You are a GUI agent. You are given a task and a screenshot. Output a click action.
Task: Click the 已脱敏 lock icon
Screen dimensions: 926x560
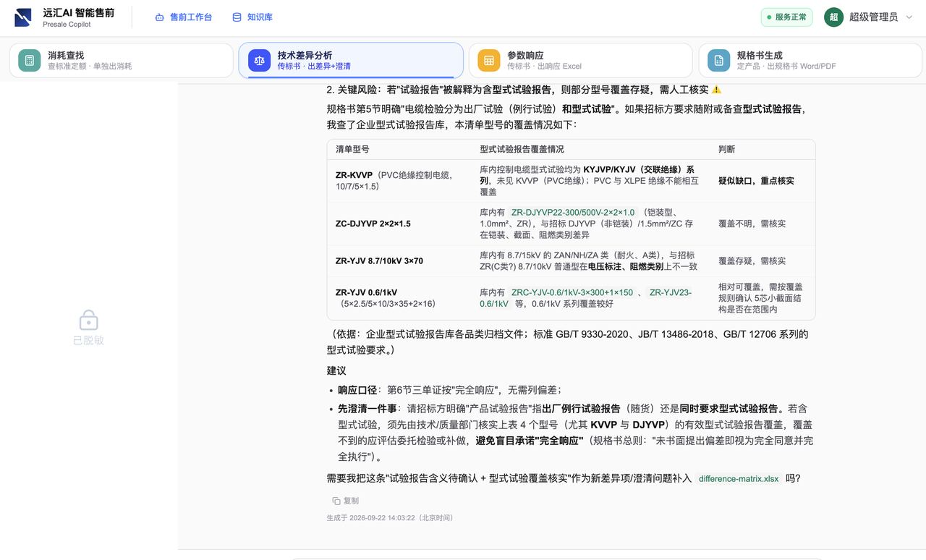[89, 321]
